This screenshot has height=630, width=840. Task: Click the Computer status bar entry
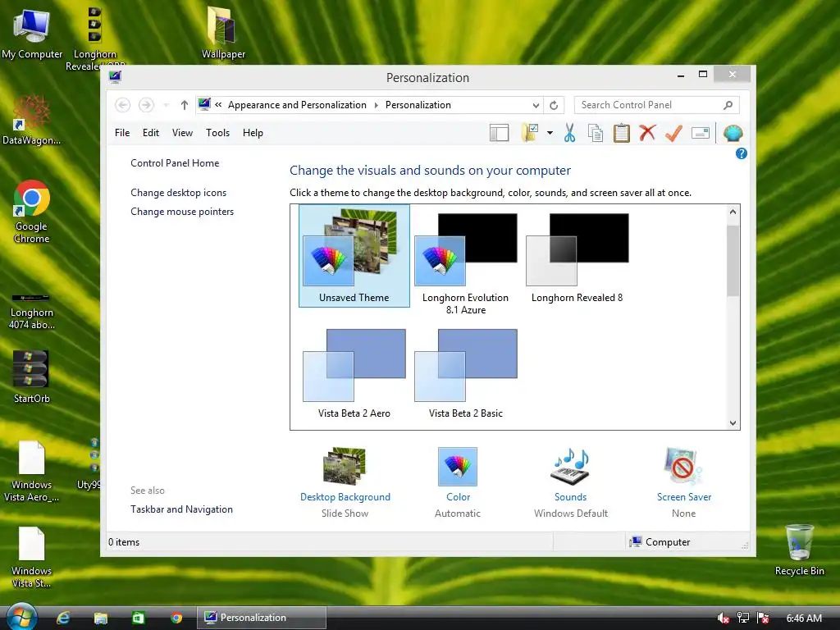tap(660, 542)
